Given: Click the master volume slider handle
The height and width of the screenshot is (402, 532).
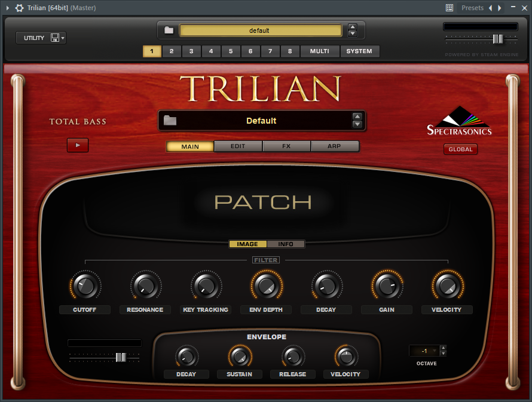Looking at the screenshot, I should 498,39.
